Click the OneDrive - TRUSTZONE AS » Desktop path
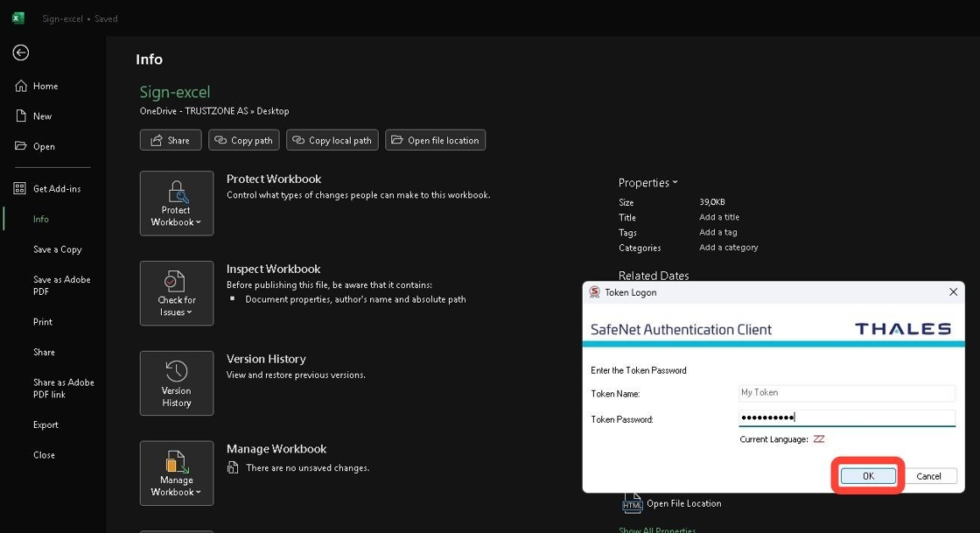Viewport: 980px width, 533px height. pos(214,110)
